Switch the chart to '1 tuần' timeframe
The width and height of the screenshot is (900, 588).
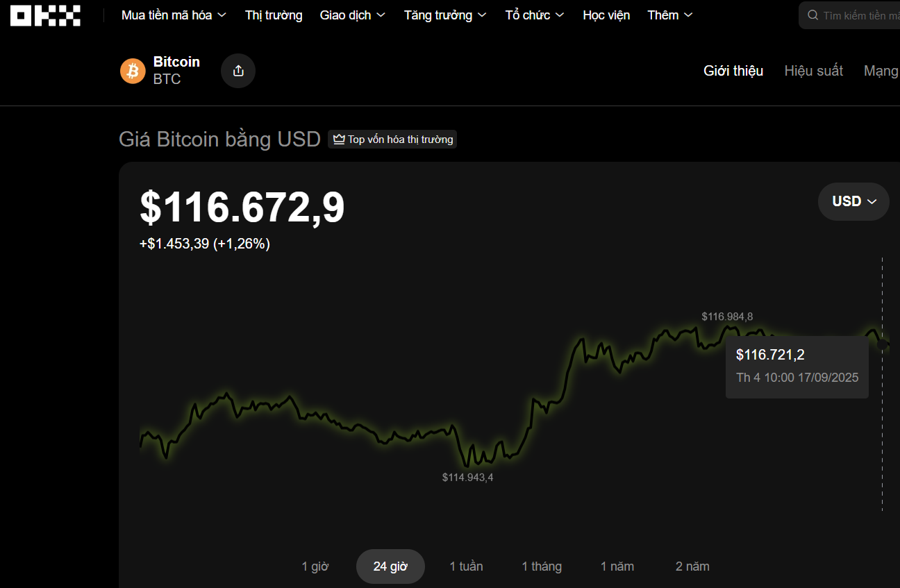[466, 566]
